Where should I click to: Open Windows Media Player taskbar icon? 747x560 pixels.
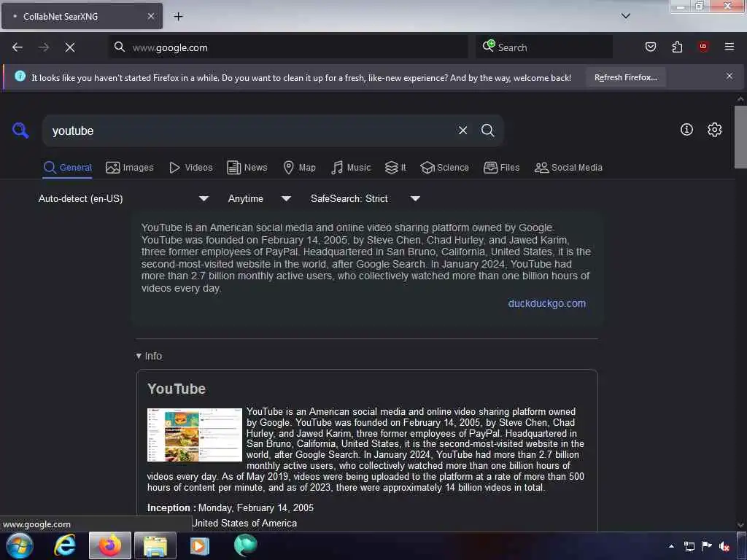pyautogui.click(x=200, y=545)
